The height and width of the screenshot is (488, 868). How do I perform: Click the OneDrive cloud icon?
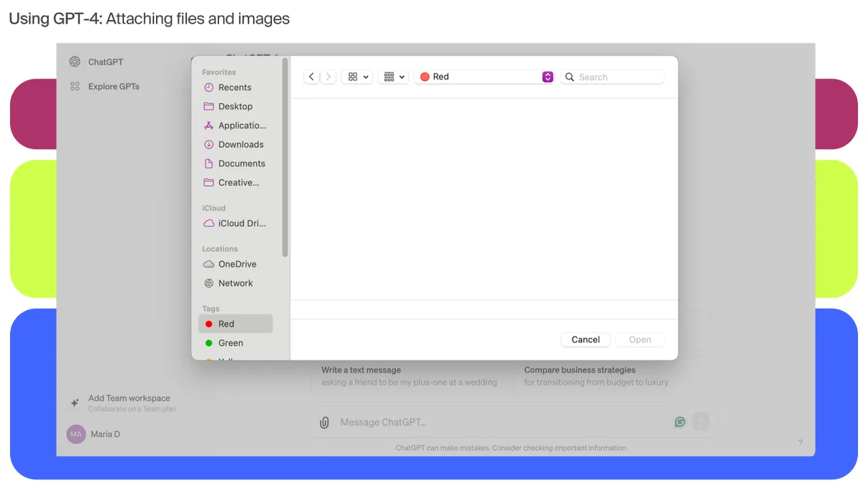click(x=209, y=264)
